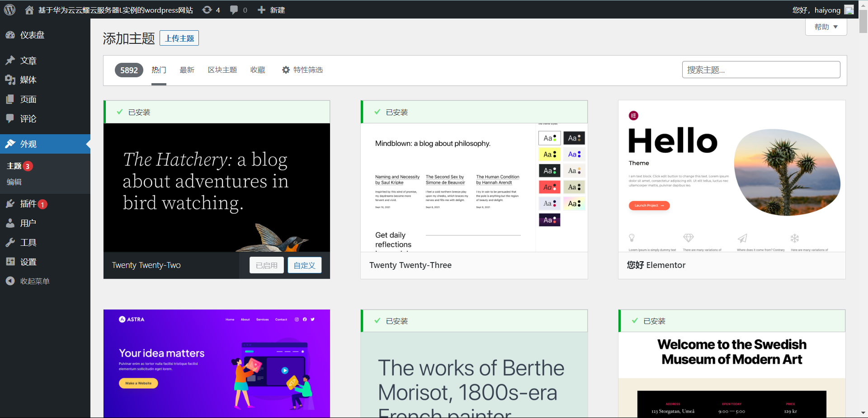
Task: Click the green checkmark on Twenty Twenty-Two
Action: coord(120,112)
